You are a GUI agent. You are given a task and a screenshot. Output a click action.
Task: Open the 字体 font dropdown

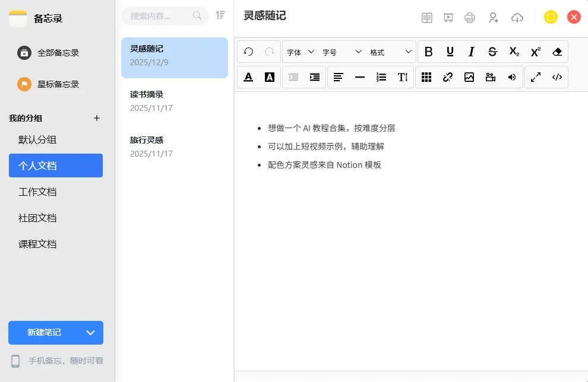[301, 52]
